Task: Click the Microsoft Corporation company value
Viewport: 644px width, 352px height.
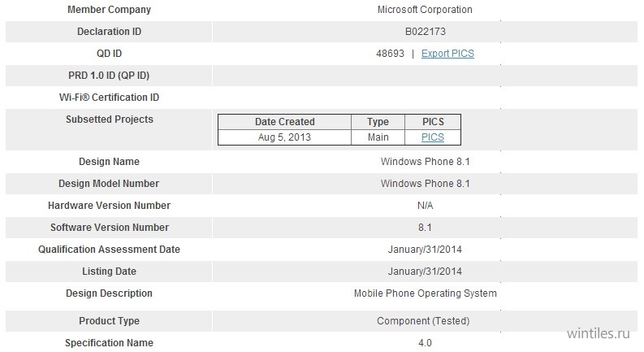Action: pos(425,10)
